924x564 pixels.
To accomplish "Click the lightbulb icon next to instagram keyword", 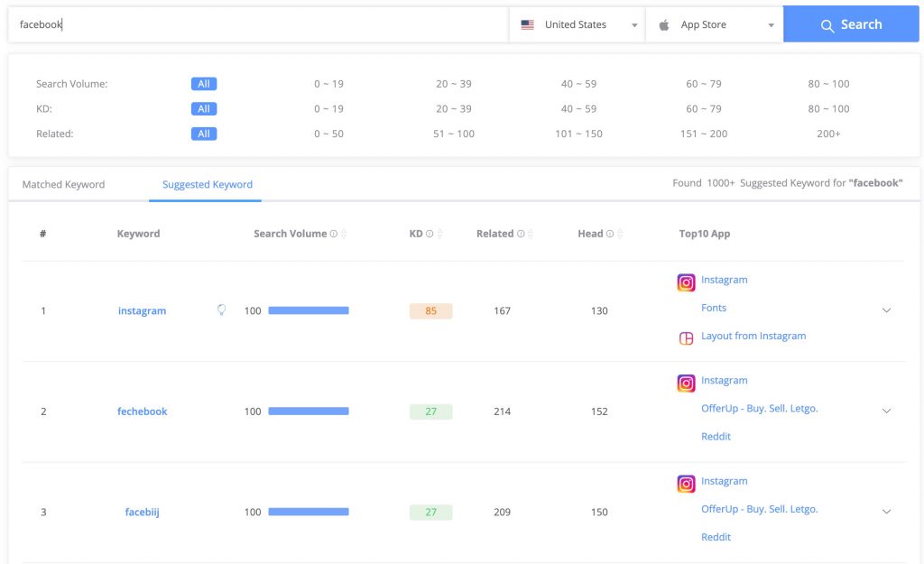I will point(221,310).
